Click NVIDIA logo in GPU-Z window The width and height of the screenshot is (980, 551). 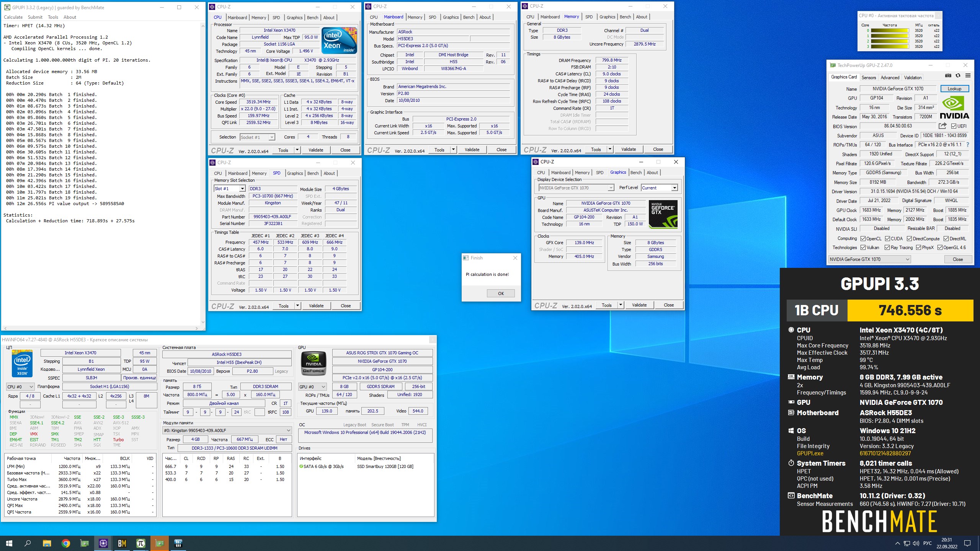pos(954,108)
